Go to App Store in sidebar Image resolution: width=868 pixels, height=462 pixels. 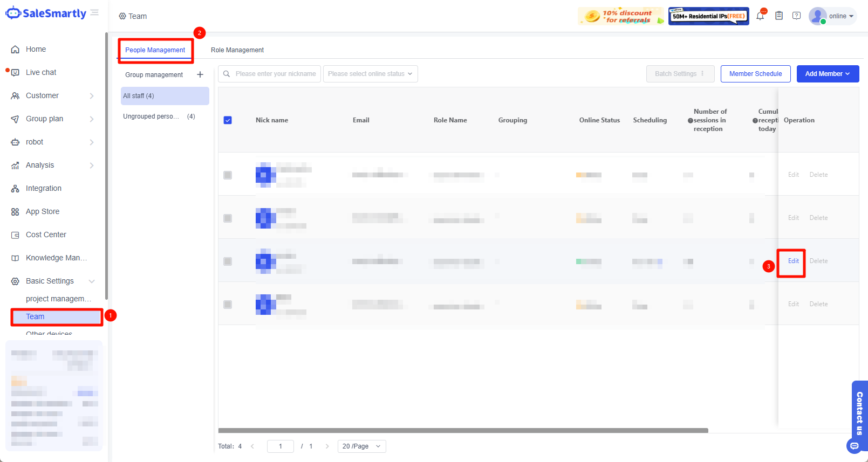[43, 211]
